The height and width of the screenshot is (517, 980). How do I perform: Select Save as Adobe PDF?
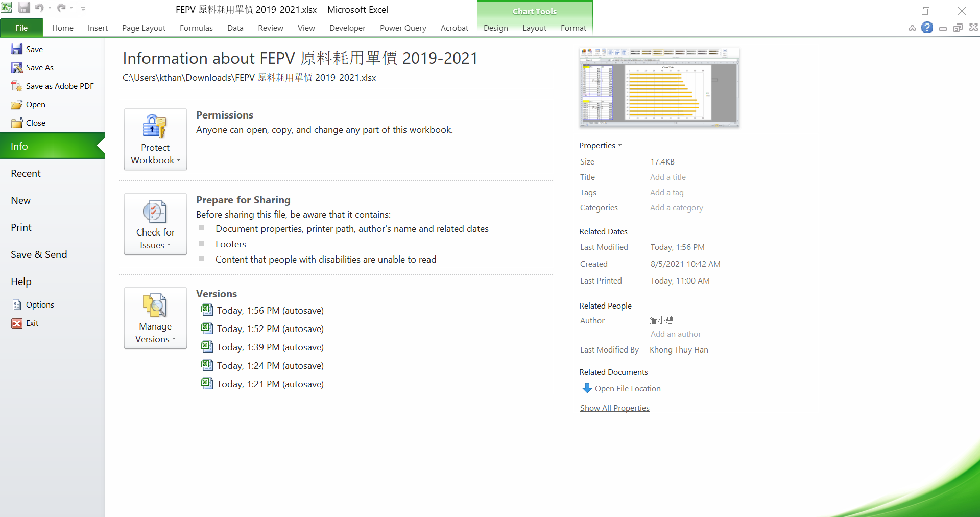[x=53, y=86]
